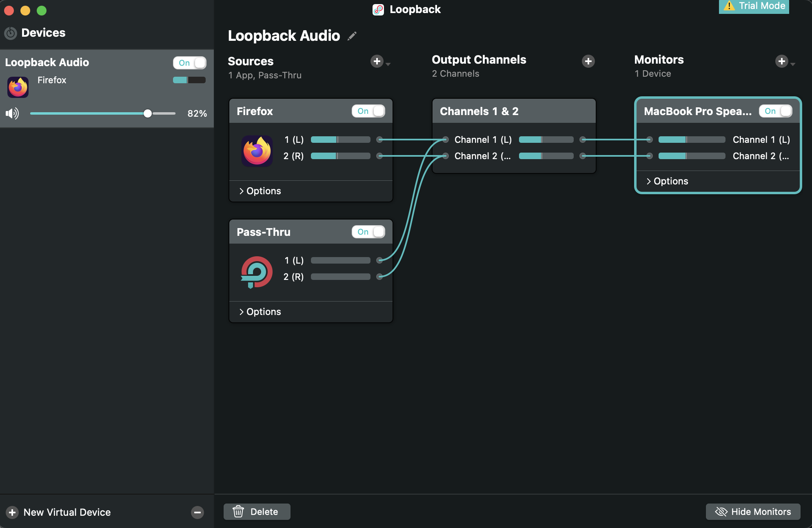Click the Firefox 1 (L) output connector dot
This screenshot has width=812, height=528.
[379, 140]
